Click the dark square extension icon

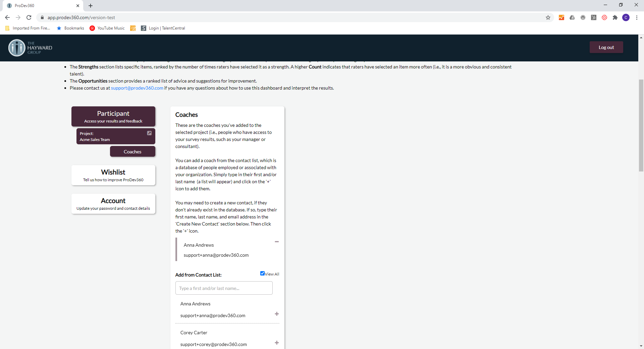click(x=594, y=17)
